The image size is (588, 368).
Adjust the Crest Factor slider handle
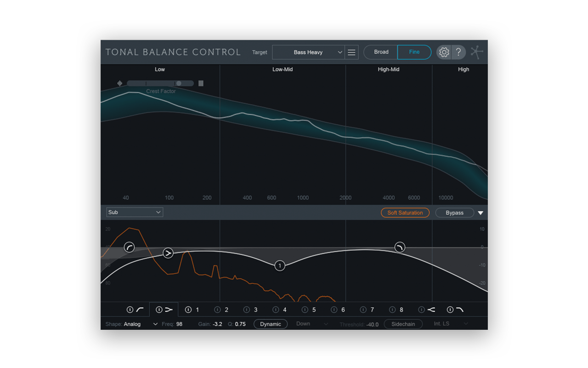point(178,83)
